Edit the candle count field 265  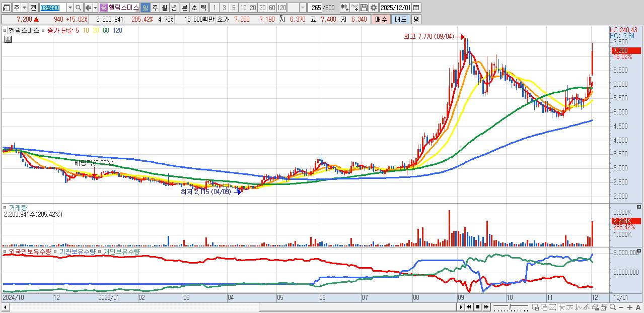(315, 8)
